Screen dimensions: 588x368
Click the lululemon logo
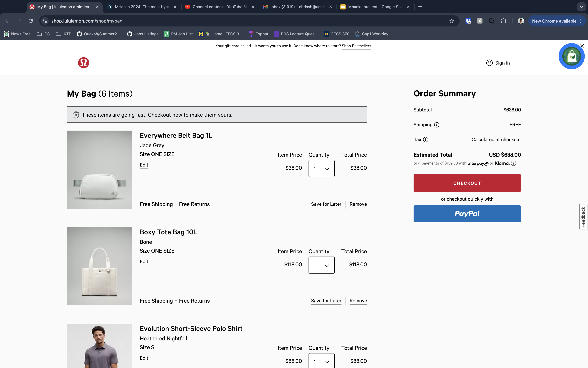[83, 63]
